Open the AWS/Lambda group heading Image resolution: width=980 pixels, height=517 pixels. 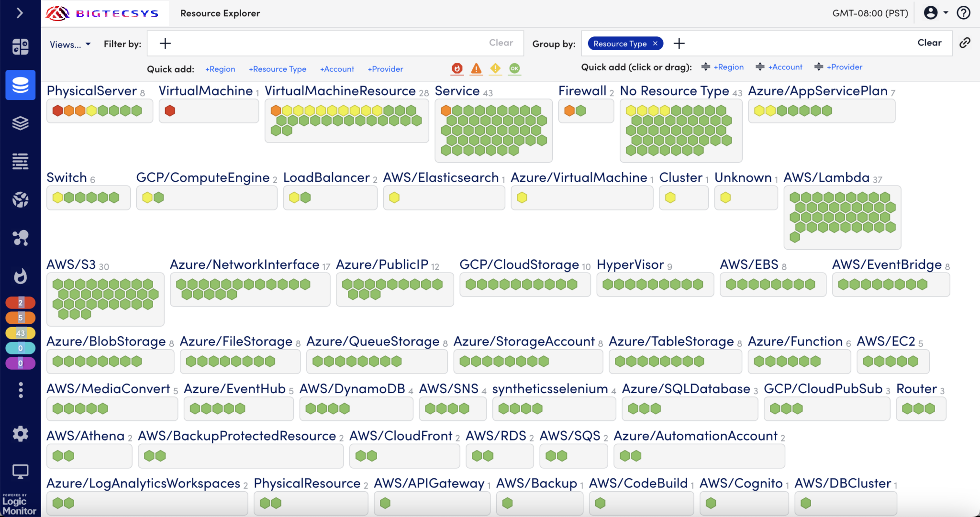pyautogui.click(x=826, y=177)
